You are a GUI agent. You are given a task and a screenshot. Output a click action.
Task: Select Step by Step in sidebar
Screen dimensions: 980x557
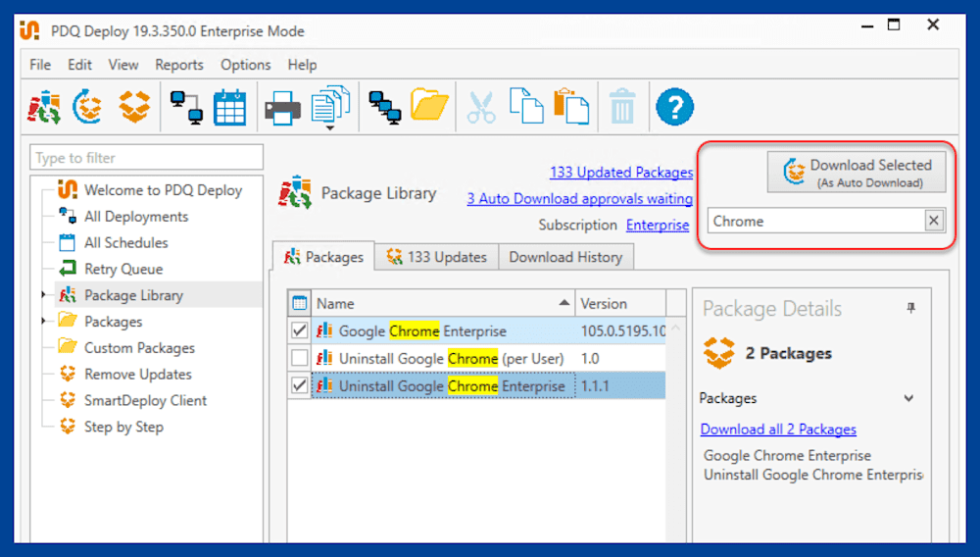123,427
